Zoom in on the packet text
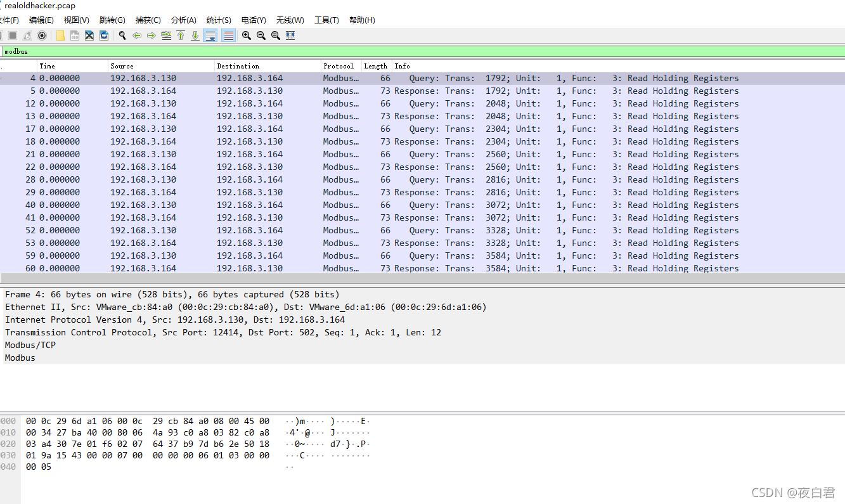The width and height of the screenshot is (845, 504). click(247, 36)
